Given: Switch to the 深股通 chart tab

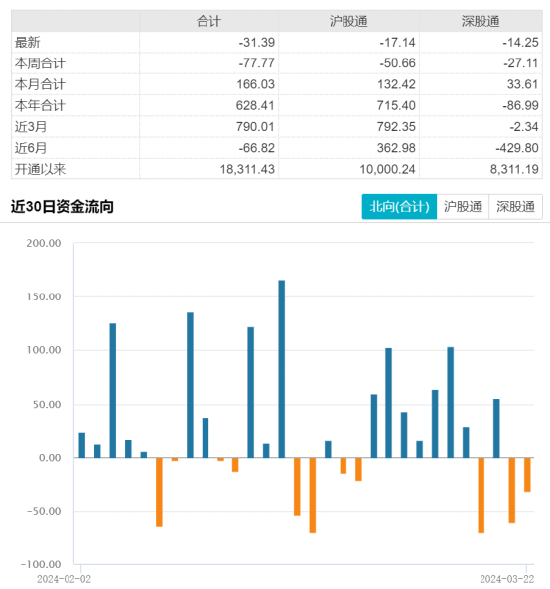Looking at the screenshot, I should pyautogui.click(x=515, y=207).
